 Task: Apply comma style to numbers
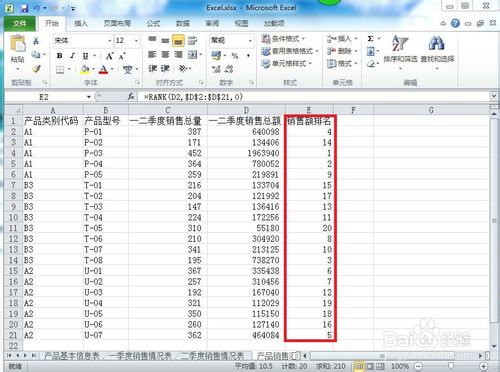(248, 56)
